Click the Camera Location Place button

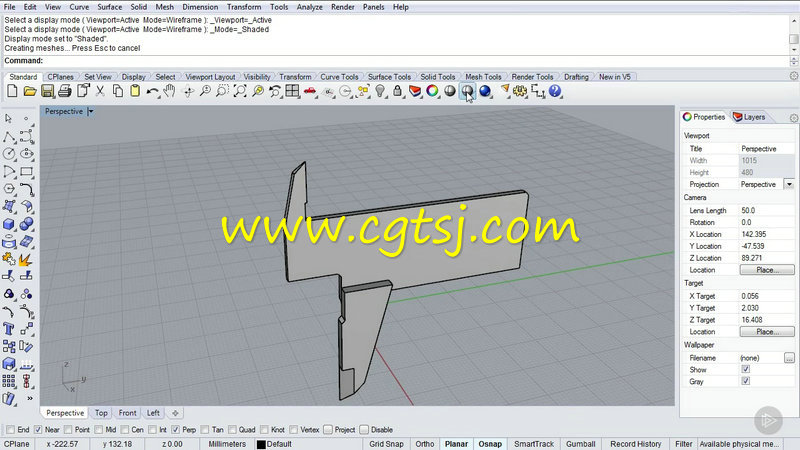tap(767, 270)
